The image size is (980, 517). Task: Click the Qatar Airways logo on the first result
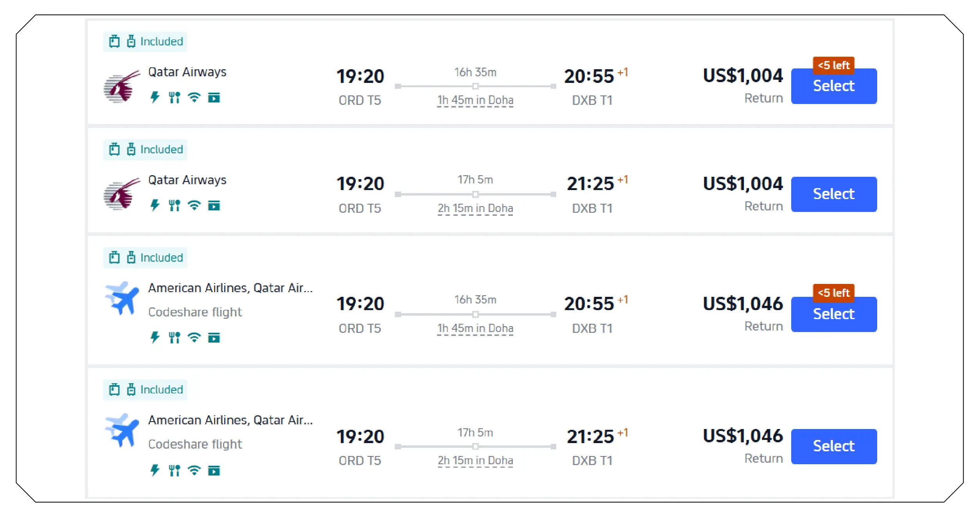pos(122,87)
